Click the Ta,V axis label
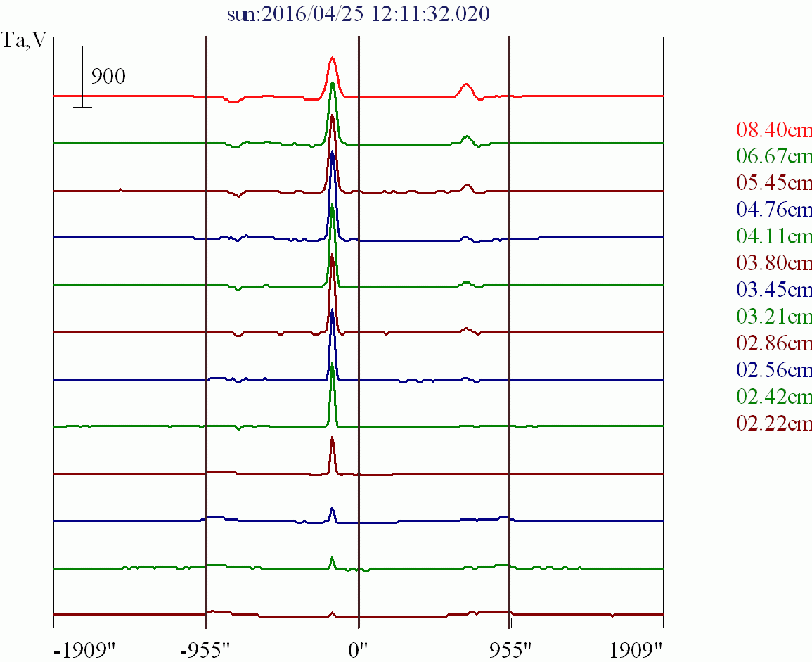This screenshot has width=812, height=662. (24, 40)
